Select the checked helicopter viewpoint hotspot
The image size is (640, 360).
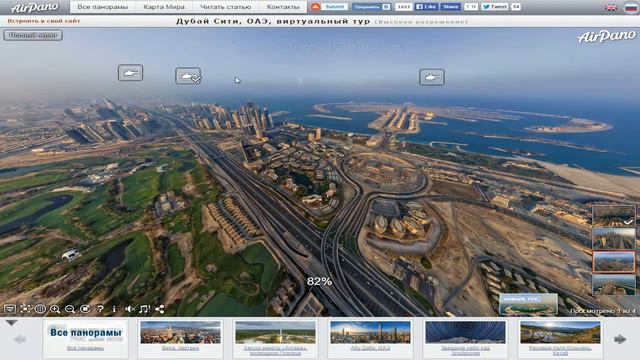(x=188, y=76)
